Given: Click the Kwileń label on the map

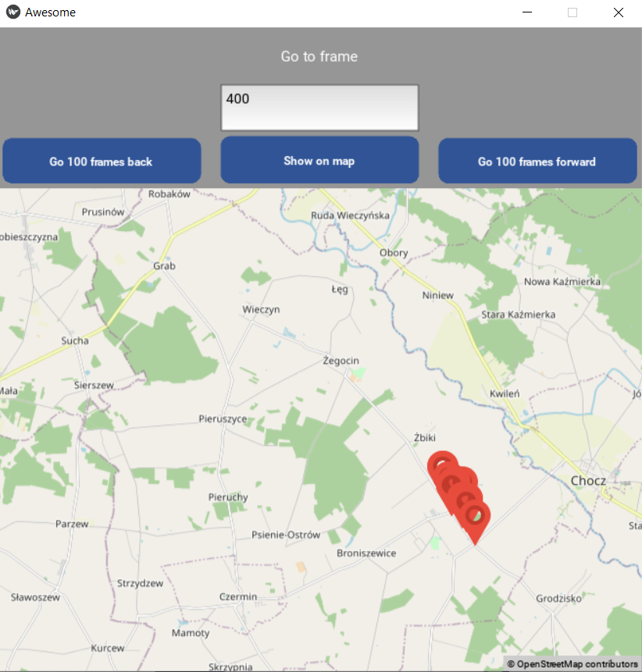Looking at the screenshot, I should pyautogui.click(x=505, y=393).
